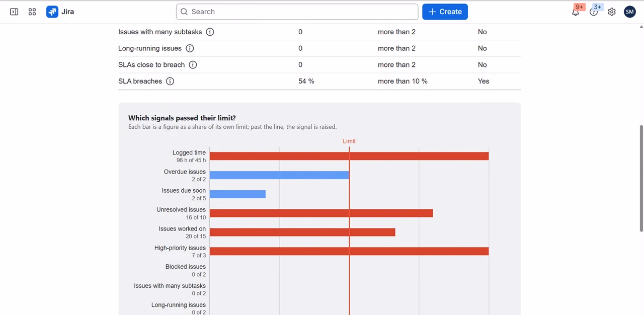Collapse the sidebar with the panel icon
This screenshot has width=644, height=315.
14,12
